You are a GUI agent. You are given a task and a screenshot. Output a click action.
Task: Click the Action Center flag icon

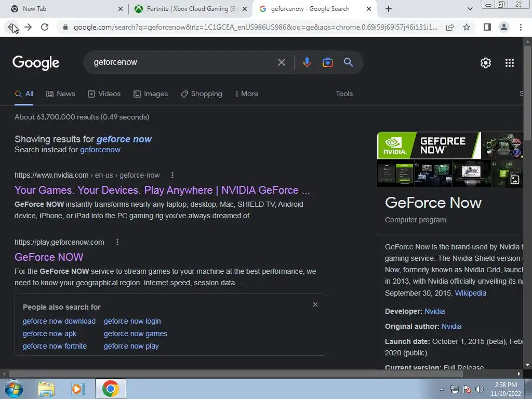467,389
